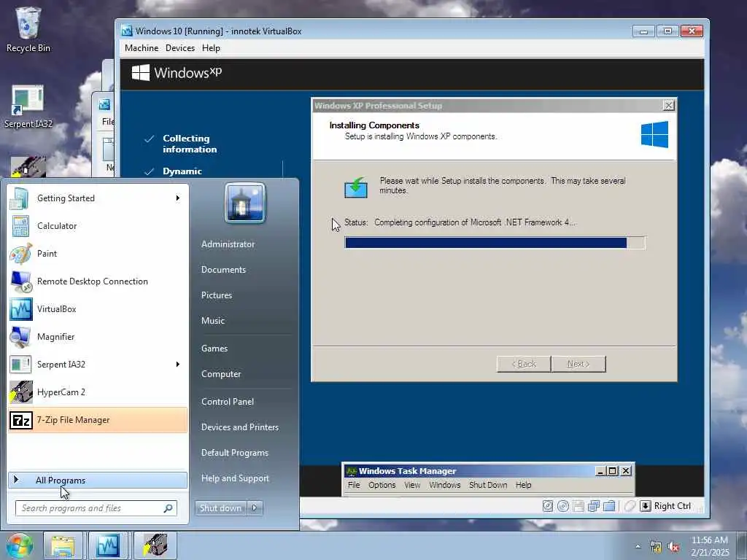Image resolution: width=747 pixels, height=560 pixels.
Task: Open 7-Zip File Manager
Action: click(97, 420)
